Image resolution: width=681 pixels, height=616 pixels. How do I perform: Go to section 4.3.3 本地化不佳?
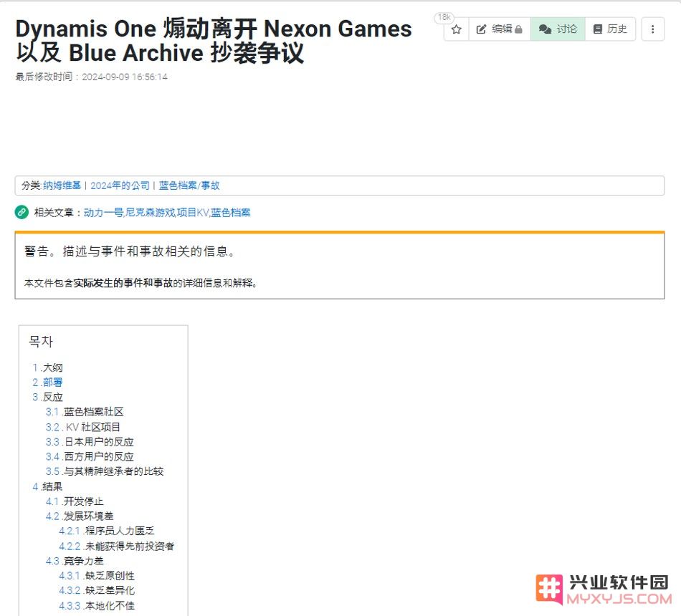(97, 605)
